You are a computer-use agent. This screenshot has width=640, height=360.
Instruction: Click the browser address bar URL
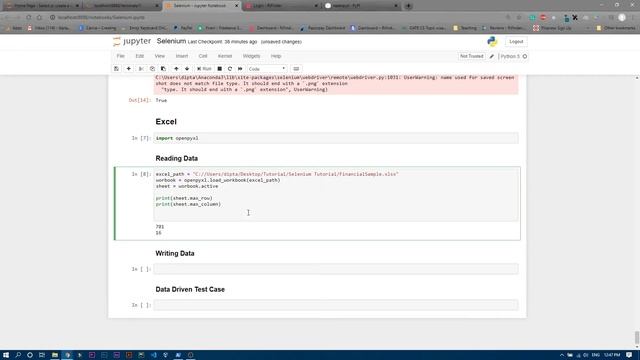(x=101, y=18)
